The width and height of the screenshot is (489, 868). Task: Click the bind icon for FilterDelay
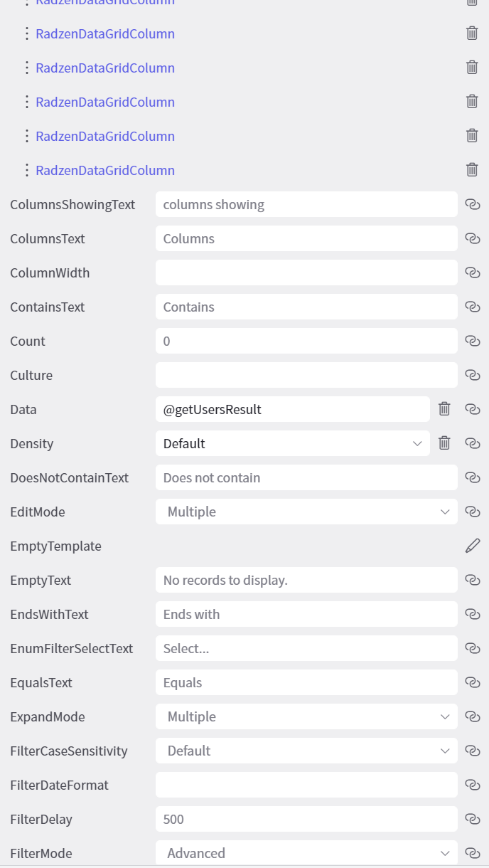(x=473, y=819)
